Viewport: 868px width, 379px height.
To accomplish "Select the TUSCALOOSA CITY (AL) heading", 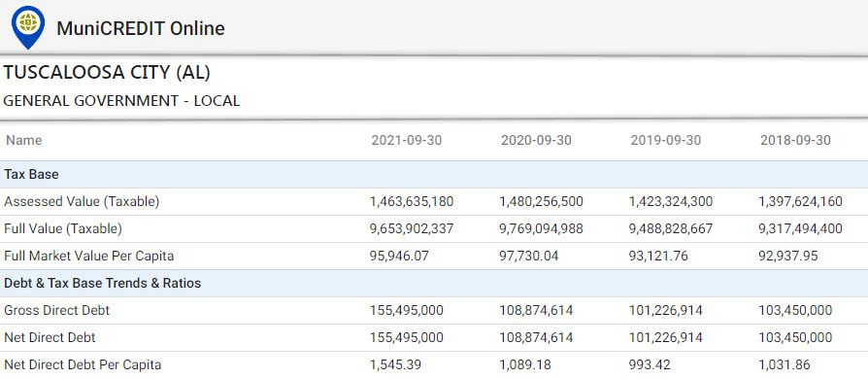I will (x=107, y=73).
